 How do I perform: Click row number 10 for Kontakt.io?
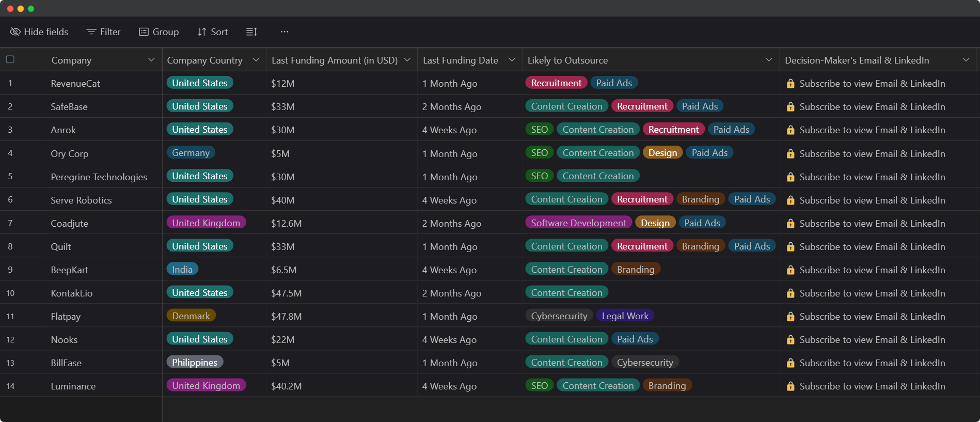10,293
